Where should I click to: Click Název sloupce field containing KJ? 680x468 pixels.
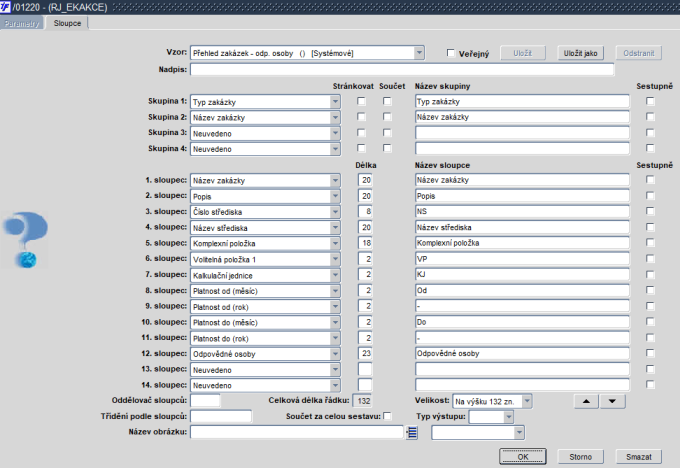coord(522,274)
